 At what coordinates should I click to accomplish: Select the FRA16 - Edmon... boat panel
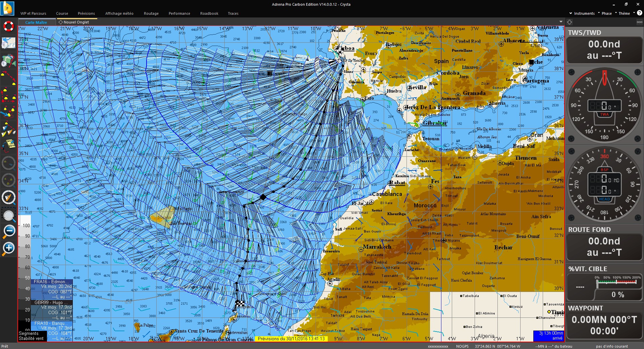51,282
